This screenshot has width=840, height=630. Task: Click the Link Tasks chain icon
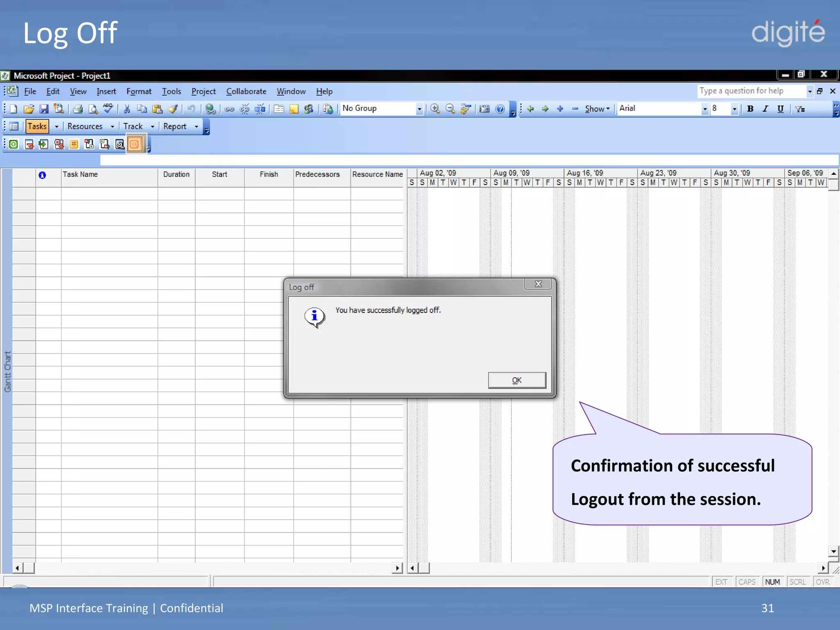pos(230,109)
